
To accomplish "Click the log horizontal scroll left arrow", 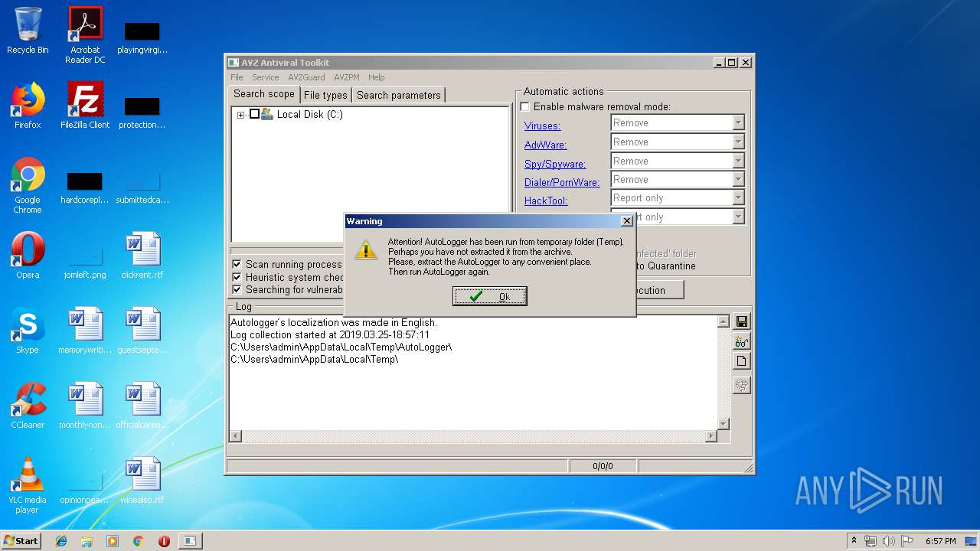I will 236,436.
